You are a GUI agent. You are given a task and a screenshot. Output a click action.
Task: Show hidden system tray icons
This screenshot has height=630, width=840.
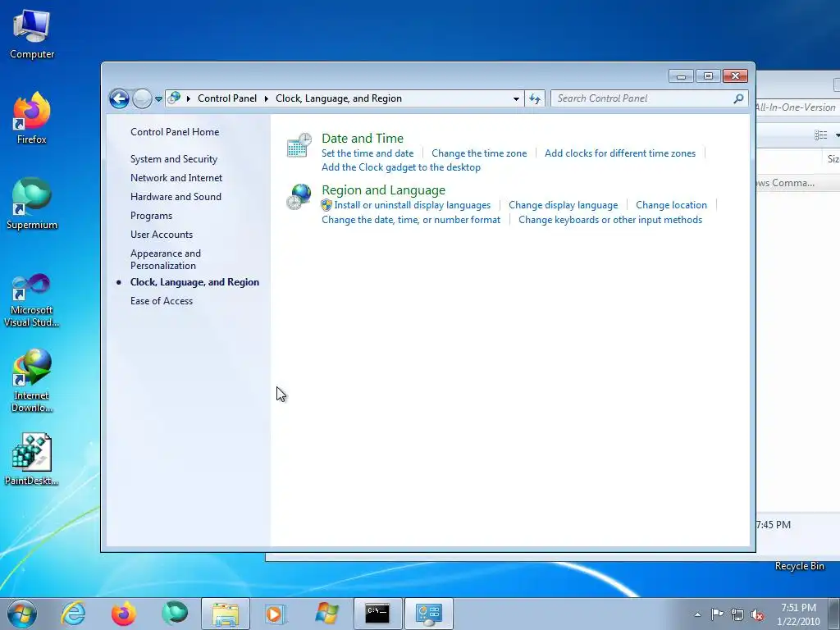pyautogui.click(x=697, y=614)
